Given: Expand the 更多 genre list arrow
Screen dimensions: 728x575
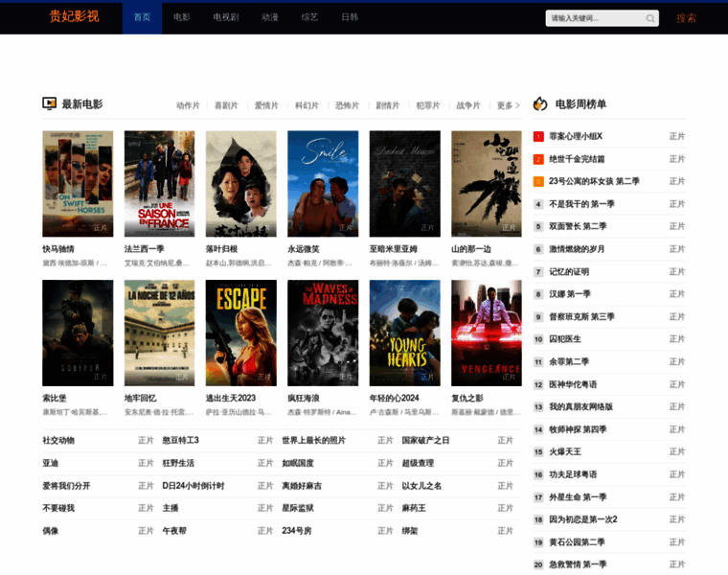Looking at the screenshot, I should coord(518,105).
